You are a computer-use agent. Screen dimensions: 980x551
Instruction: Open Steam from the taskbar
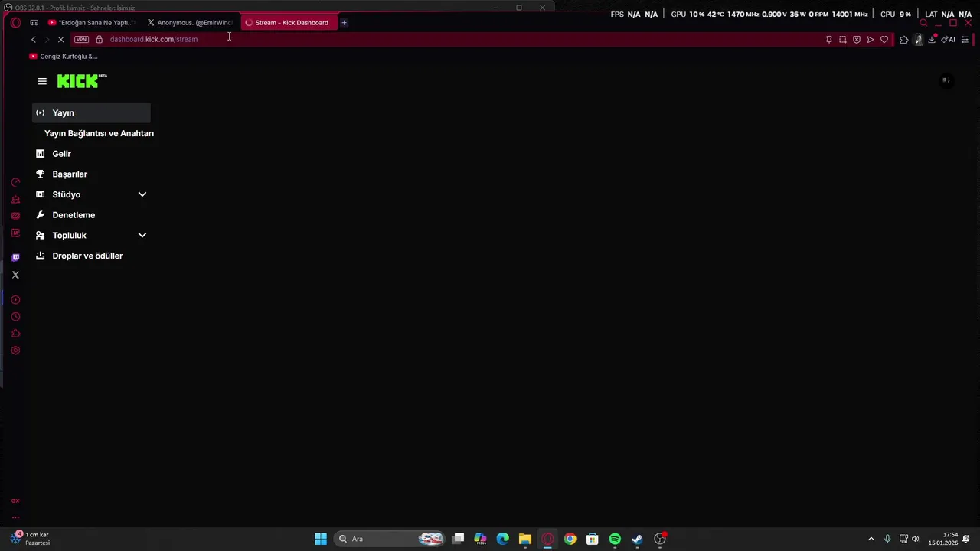click(637, 539)
